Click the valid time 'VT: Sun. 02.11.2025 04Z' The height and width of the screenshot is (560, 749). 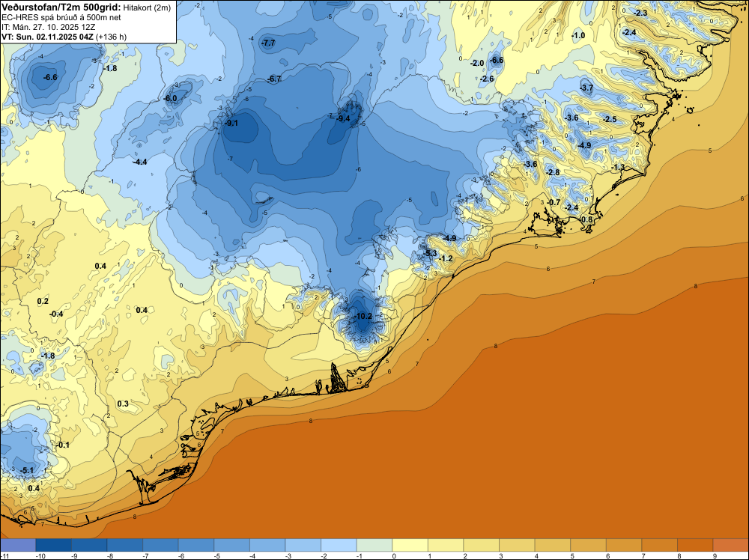47,37
